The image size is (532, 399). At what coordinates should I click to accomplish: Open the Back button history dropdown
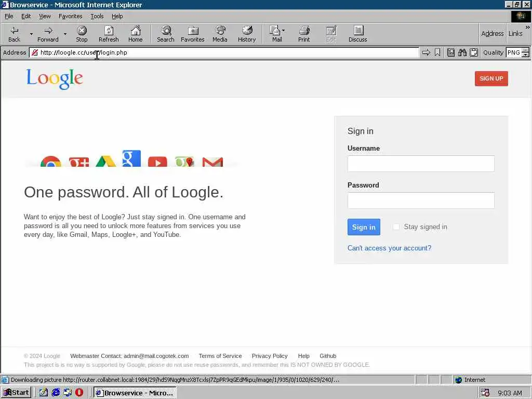pyautogui.click(x=31, y=34)
